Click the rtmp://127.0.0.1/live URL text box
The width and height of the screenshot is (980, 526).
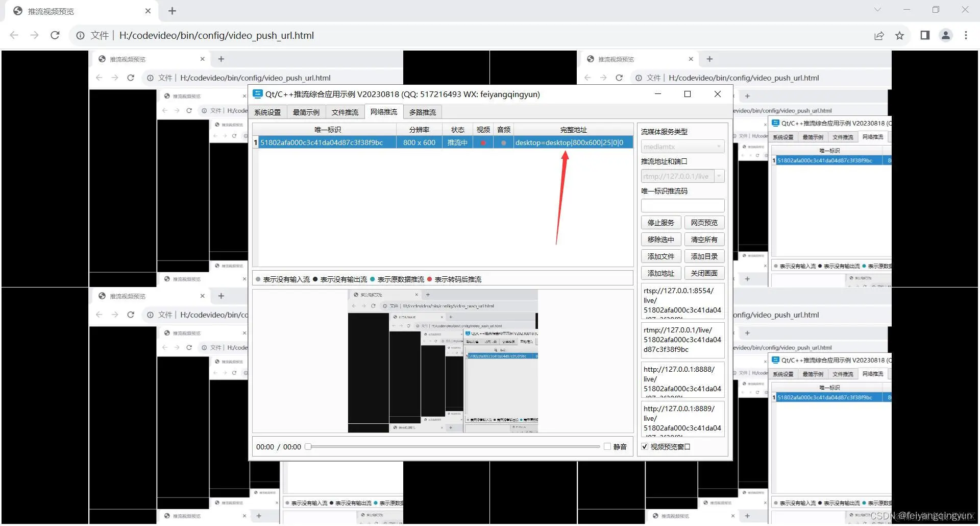click(682, 340)
